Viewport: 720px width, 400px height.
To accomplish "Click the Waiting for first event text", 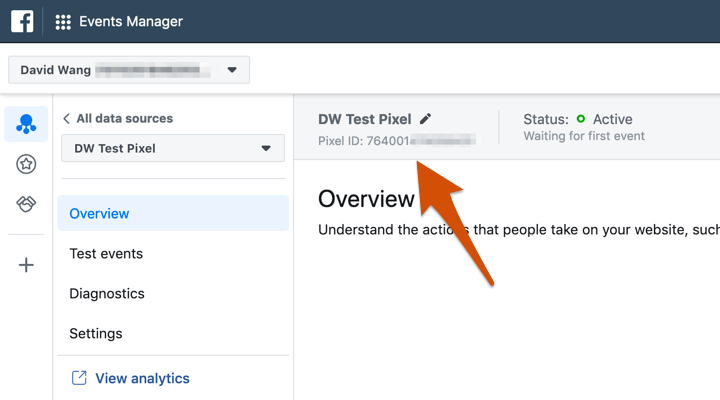I will coord(584,136).
